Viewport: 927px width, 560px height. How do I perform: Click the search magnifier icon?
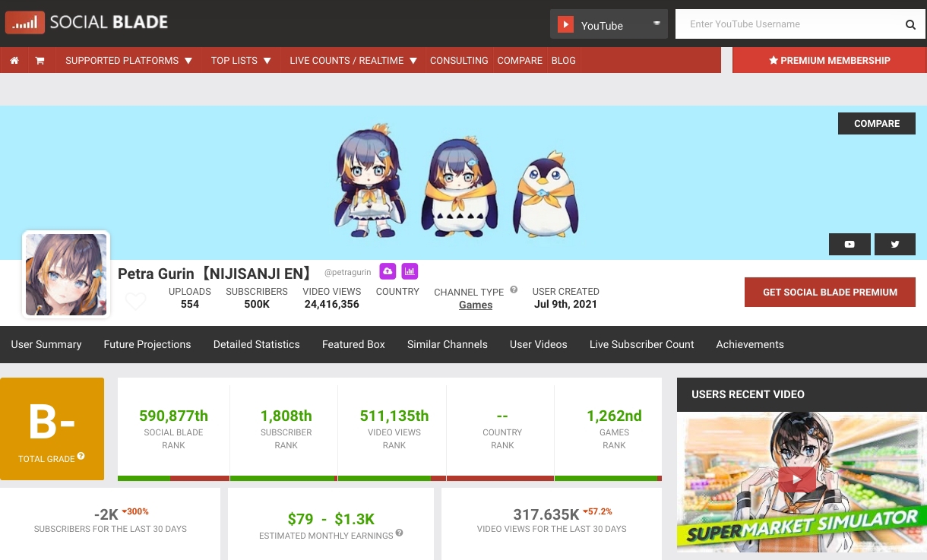(910, 24)
